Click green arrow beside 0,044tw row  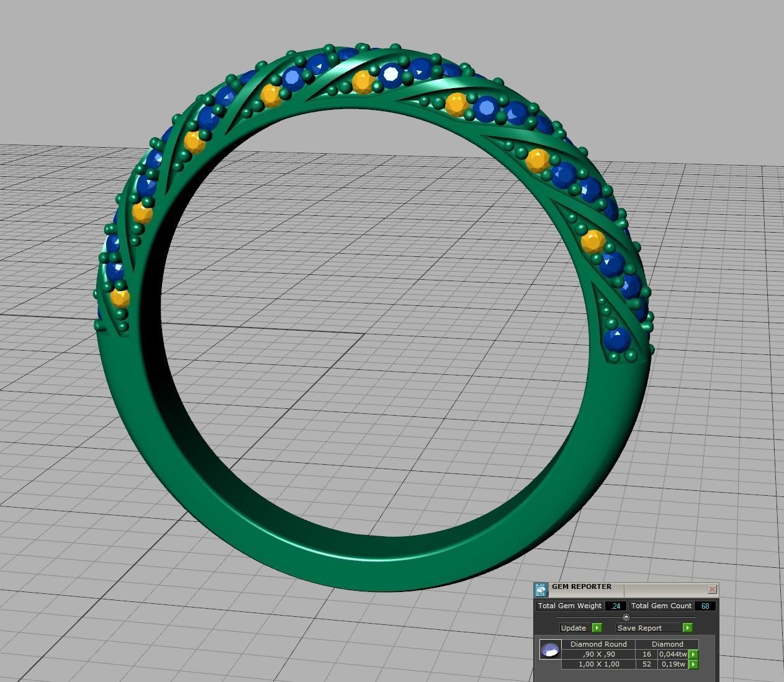coord(693,654)
